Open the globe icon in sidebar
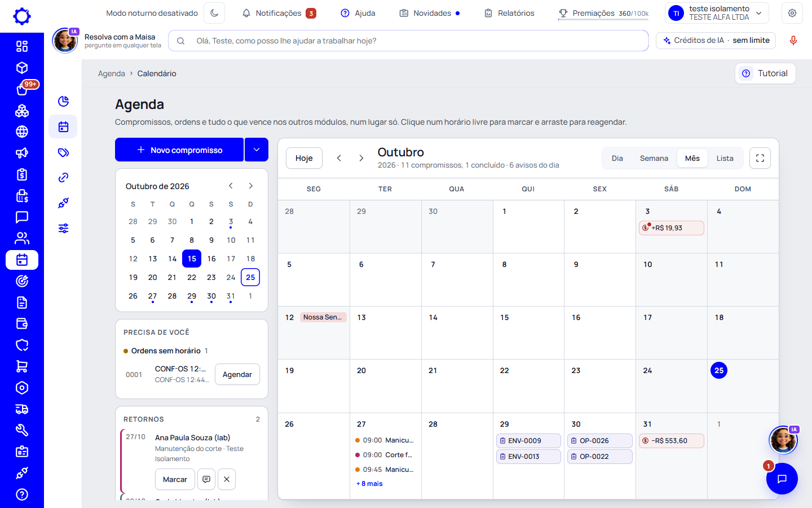 click(22, 132)
